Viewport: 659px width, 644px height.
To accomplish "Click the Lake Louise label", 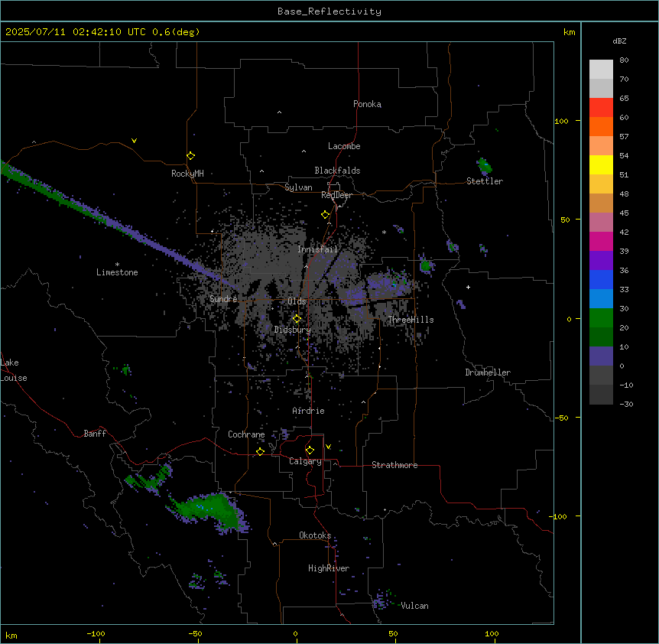I will pyautogui.click(x=14, y=370).
